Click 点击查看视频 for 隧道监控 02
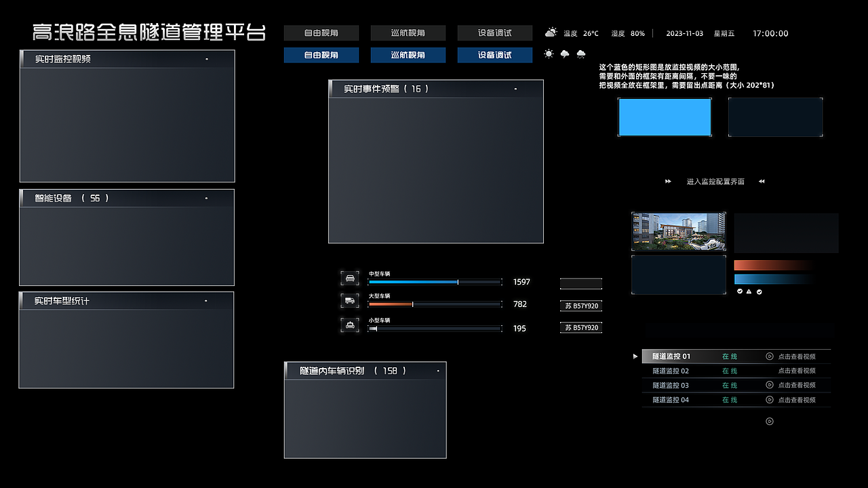The image size is (868, 488). [x=797, y=371]
